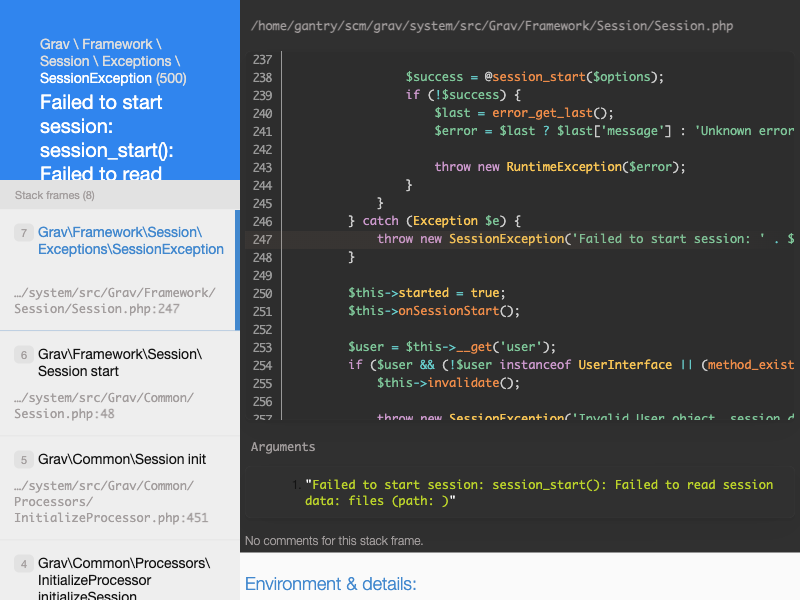This screenshot has height=600, width=800.
Task: Select stack frame 7 SessionException
Action: click(120, 270)
